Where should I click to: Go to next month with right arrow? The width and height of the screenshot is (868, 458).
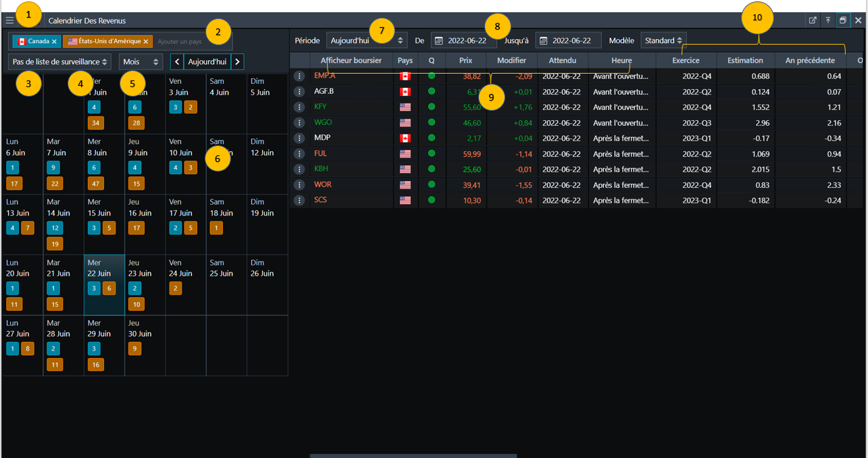click(x=237, y=62)
